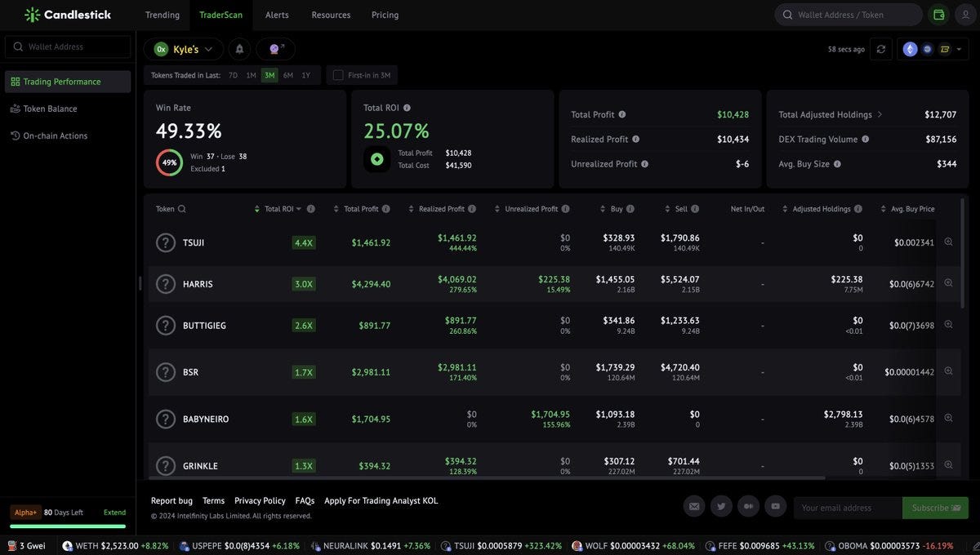Click magnifier icon in BSR row
Image resolution: width=980 pixels, height=555 pixels.
click(948, 371)
